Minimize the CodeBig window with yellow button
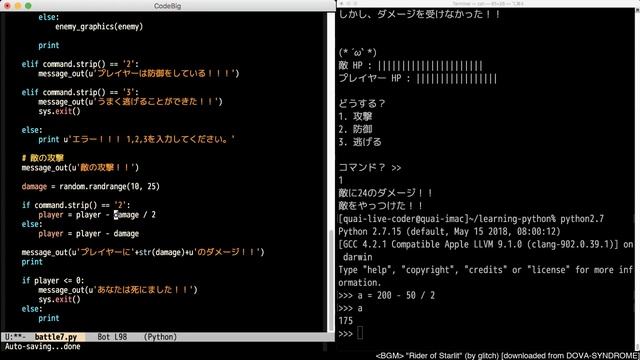 (18, 6)
